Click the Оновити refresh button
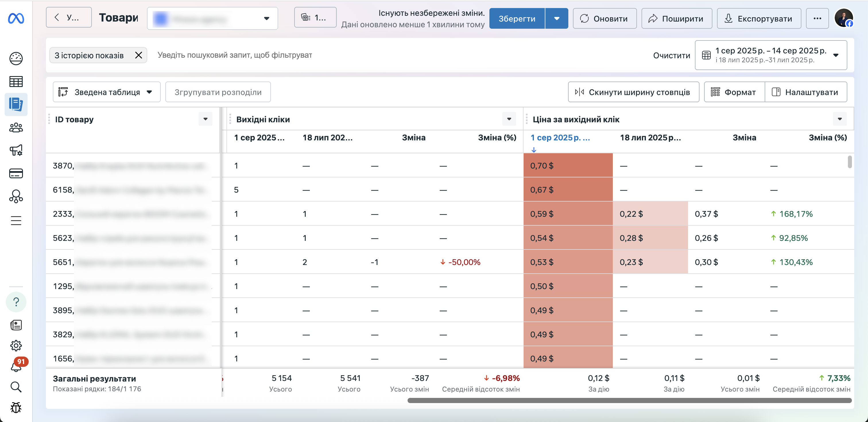Image resolution: width=868 pixels, height=422 pixels. click(604, 19)
